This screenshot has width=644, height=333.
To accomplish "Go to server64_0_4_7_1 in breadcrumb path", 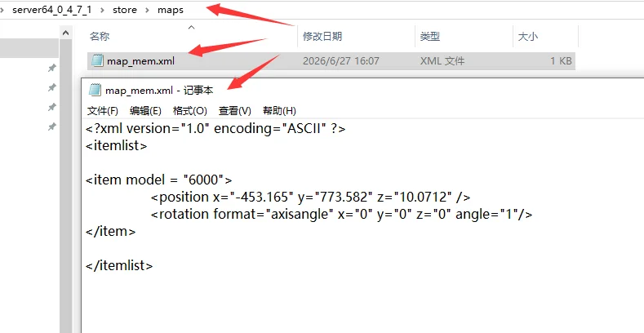I will tap(51, 10).
